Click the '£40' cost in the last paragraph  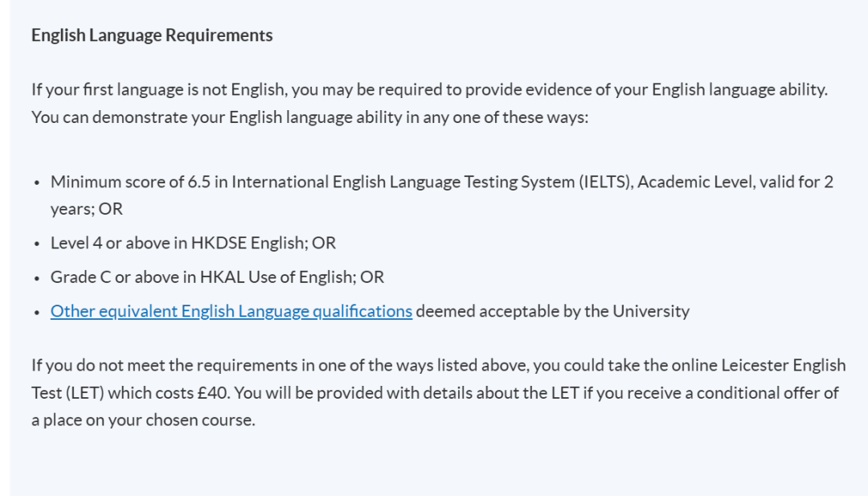[213, 392]
